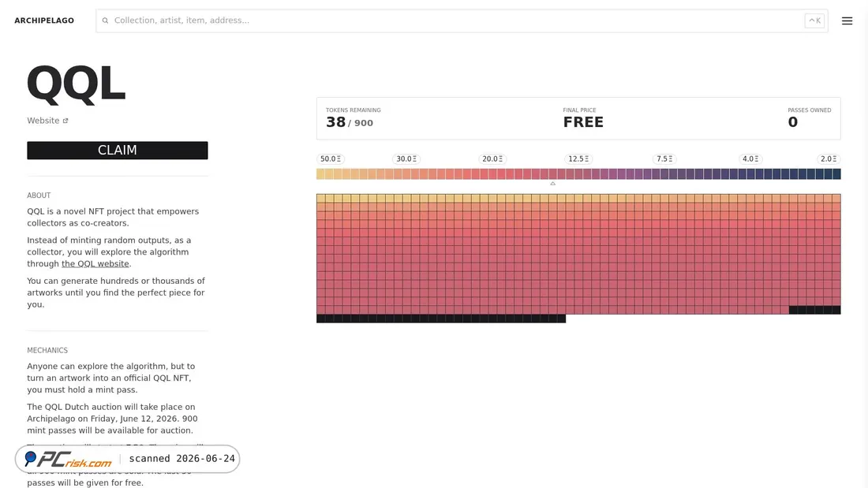The height and width of the screenshot is (488, 868).
Task: Click the Final Price FREE value
Action: pos(583,122)
